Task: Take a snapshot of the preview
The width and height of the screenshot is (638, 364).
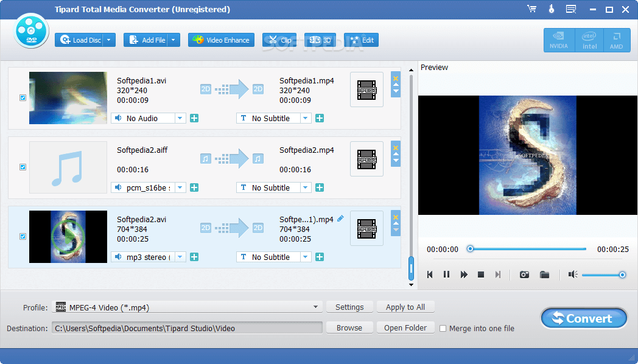Action: 524,275
